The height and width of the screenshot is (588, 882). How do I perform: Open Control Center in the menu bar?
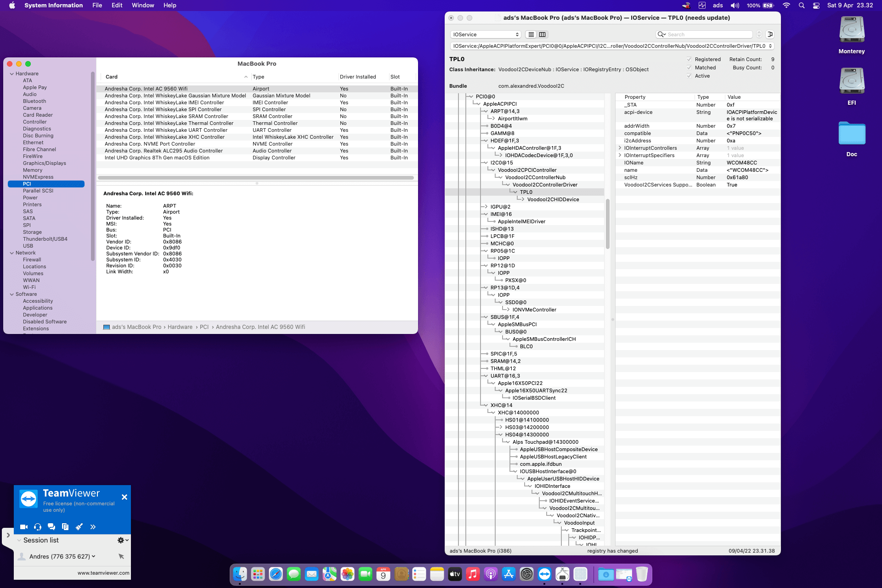point(816,6)
